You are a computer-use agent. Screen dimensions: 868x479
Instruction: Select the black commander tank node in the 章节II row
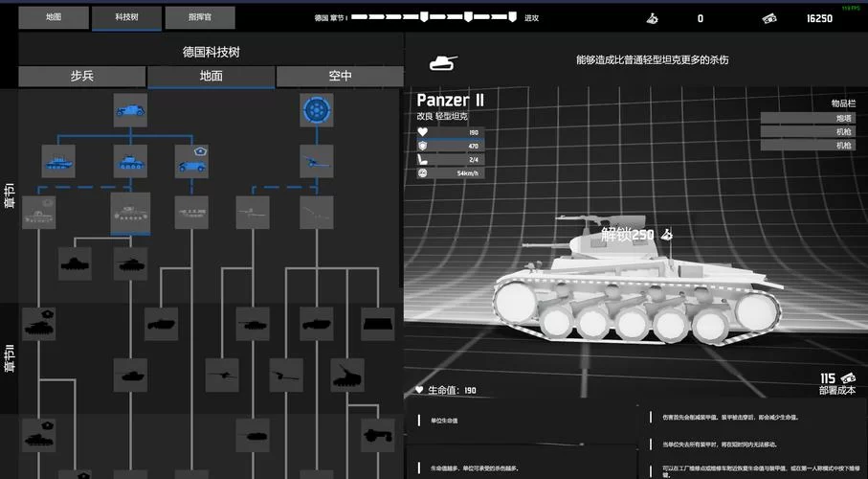click(38, 325)
